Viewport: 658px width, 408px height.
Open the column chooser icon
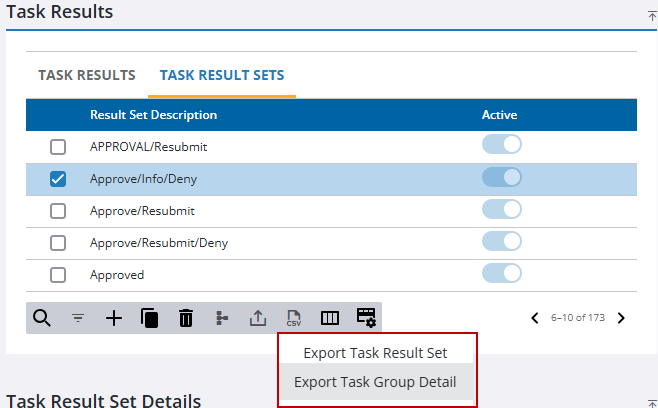[330, 318]
